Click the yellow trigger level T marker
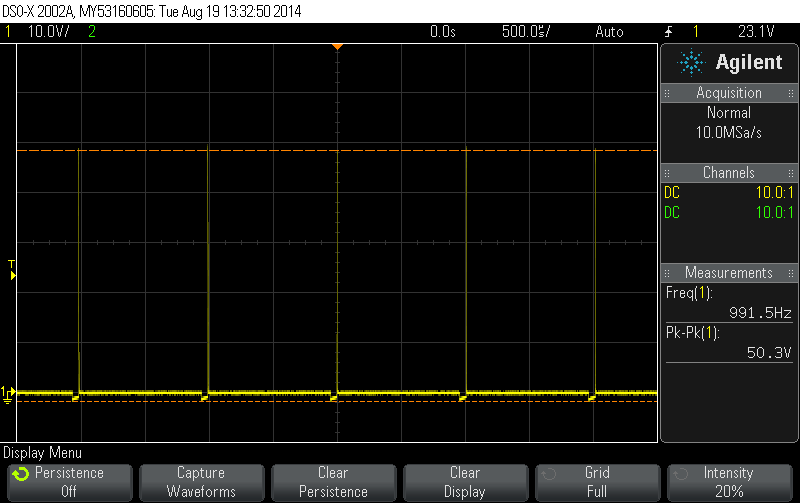 (12, 270)
